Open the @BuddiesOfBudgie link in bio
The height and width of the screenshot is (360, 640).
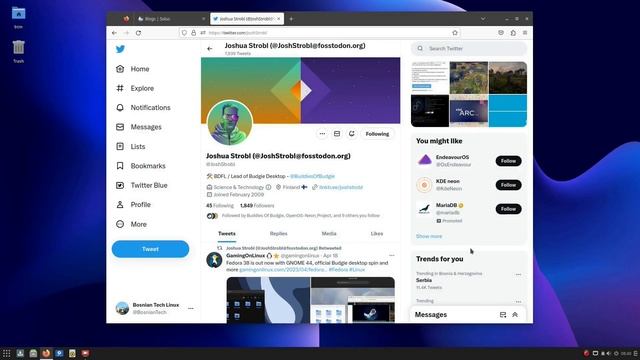312,176
